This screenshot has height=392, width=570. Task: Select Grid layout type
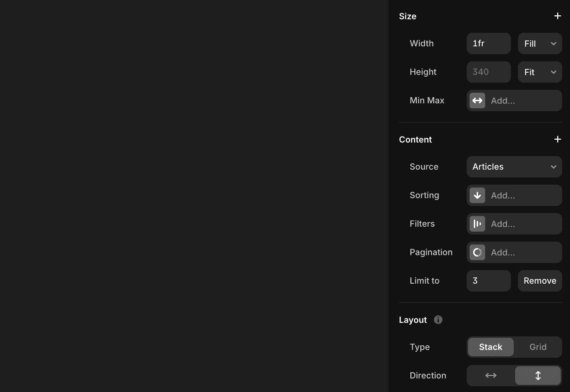pos(538,347)
